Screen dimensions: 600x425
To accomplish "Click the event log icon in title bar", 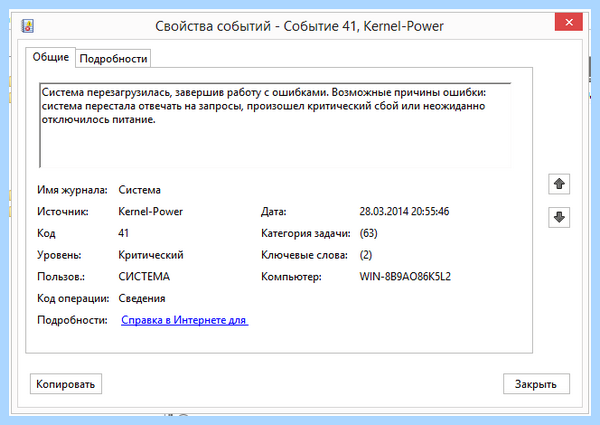I will coord(27,26).
